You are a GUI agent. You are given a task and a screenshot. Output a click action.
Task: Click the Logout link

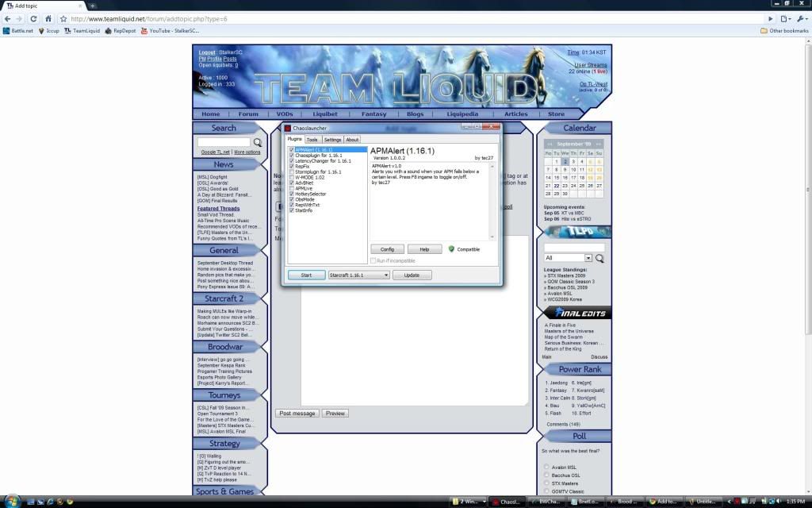pos(207,52)
